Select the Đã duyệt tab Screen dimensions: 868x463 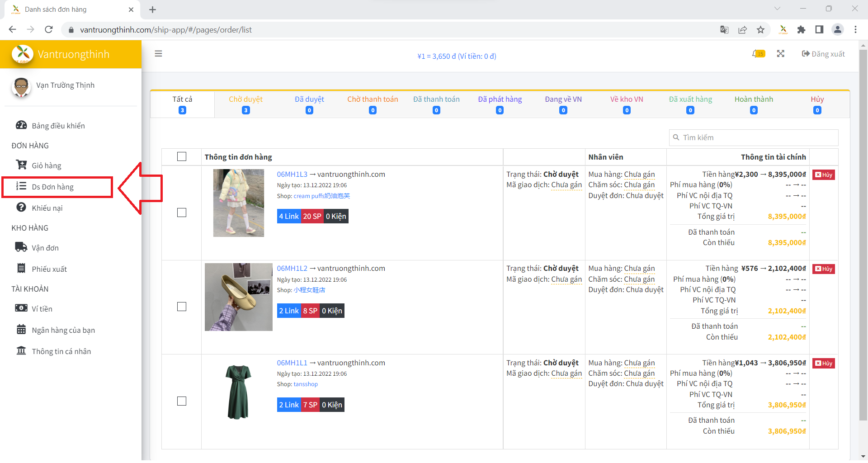pos(309,104)
